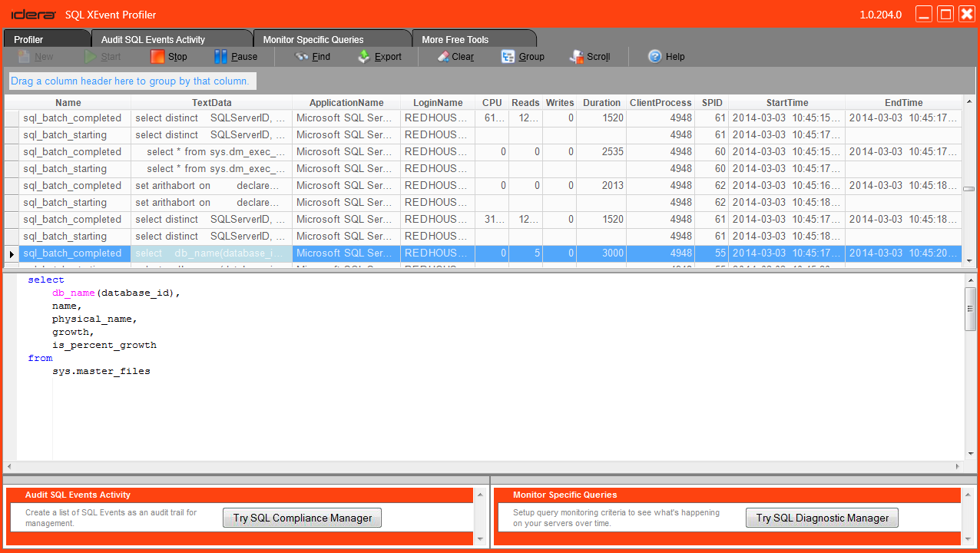980x553 pixels.
Task: Click Duration 3000 cell in selected row
Action: pyautogui.click(x=601, y=253)
